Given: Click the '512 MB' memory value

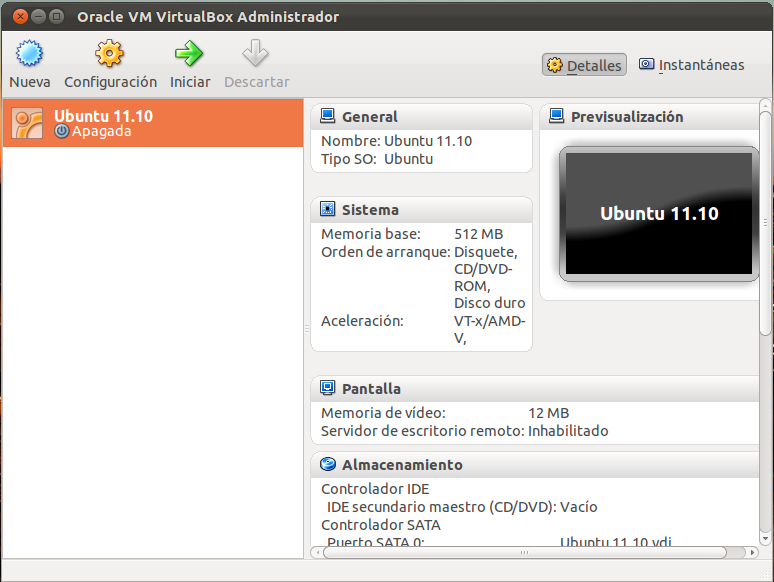Looking at the screenshot, I should (x=478, y=234).
